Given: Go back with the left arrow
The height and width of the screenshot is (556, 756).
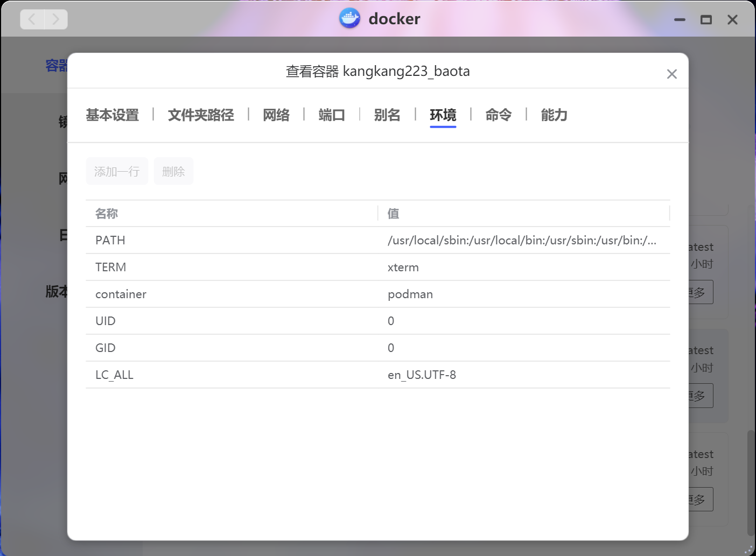Looking at the screenshot, I should point(32,20).
